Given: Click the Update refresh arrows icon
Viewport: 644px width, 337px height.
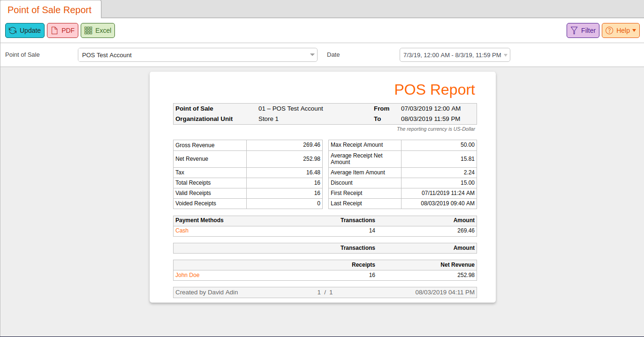Looking at the screenshot, I should [13, 30].
